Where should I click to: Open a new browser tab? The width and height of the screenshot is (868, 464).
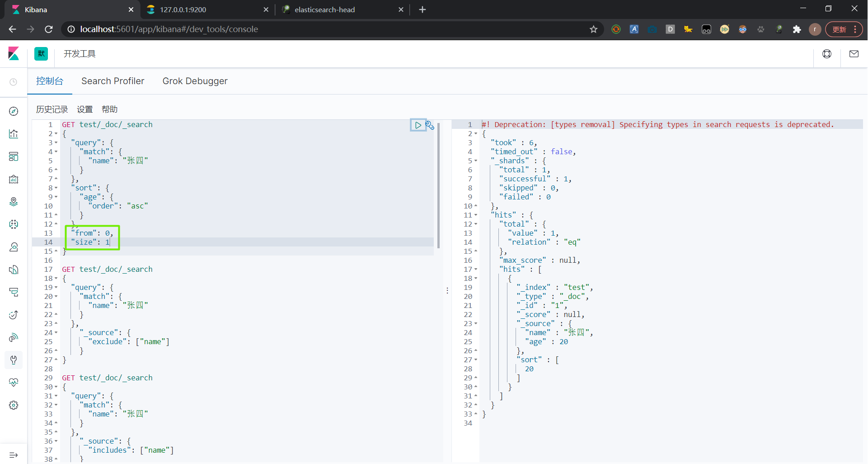click(x=422, y=9)
